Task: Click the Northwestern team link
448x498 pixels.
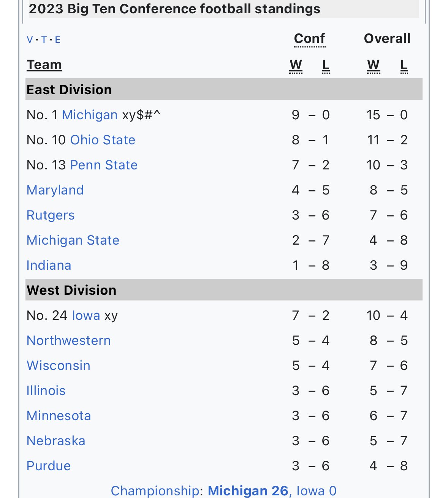Action: pos(68,340)
